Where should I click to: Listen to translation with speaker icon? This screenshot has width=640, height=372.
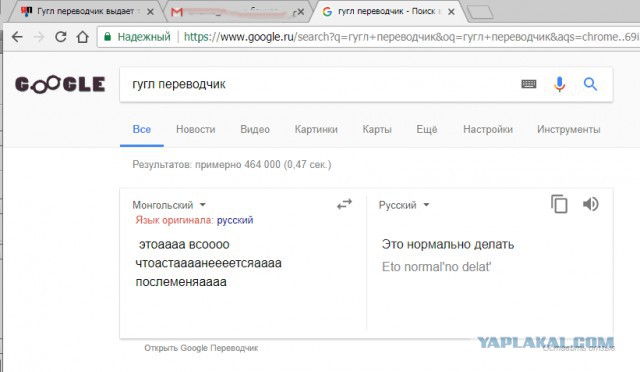pyautogui.click(x=591, y=204)
